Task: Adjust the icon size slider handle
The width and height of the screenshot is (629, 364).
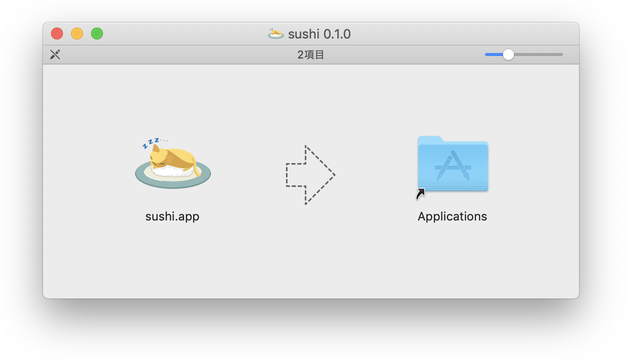Action: point(508,54)
